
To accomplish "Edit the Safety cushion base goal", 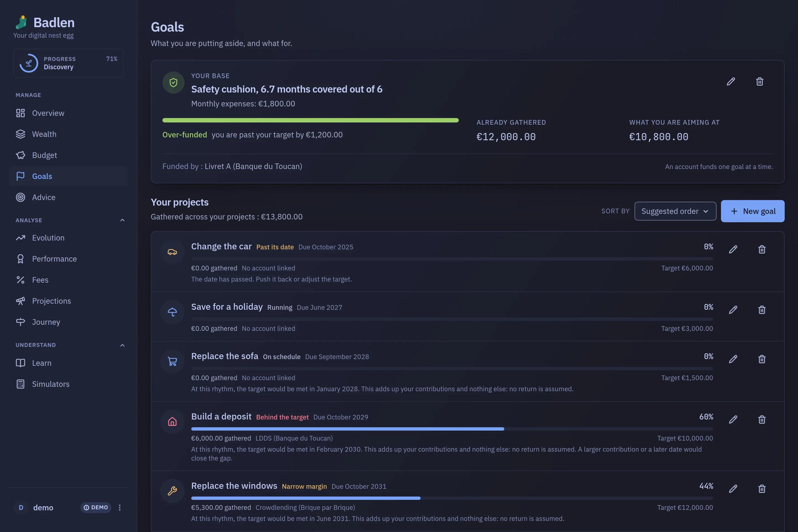I will (731, 81).
